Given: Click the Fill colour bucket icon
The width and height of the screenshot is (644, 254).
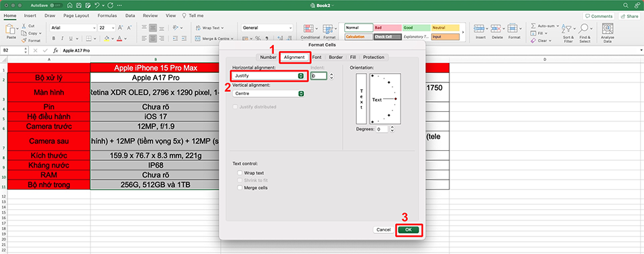Looking at the screenshot, I should [x=107, y=39].
